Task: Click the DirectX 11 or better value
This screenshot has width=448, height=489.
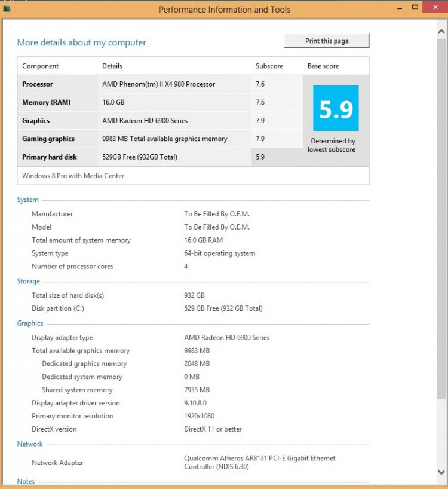Action: [213, 429]
